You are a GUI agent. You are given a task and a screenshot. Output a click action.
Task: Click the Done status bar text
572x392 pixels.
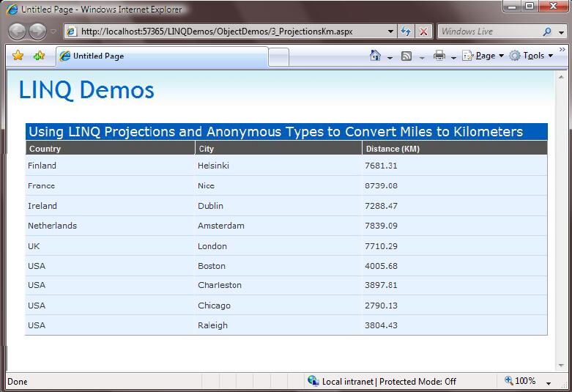pos(17,382)
